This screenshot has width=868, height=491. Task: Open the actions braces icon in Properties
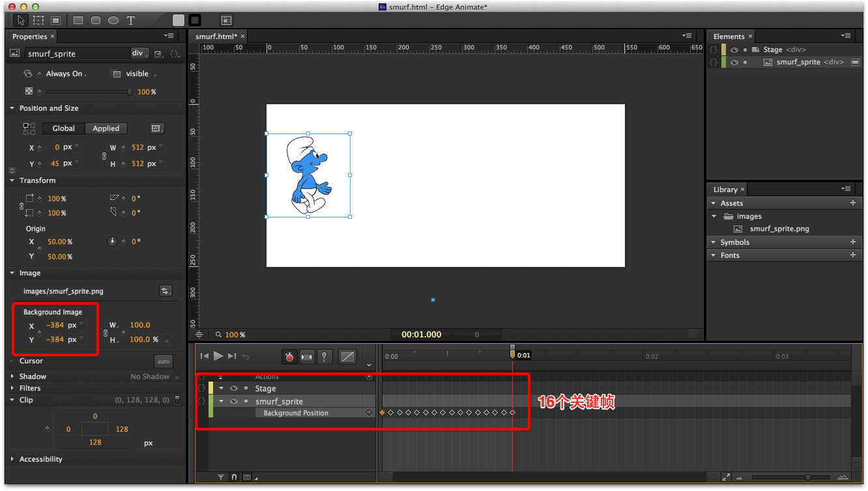click(175, 54)
